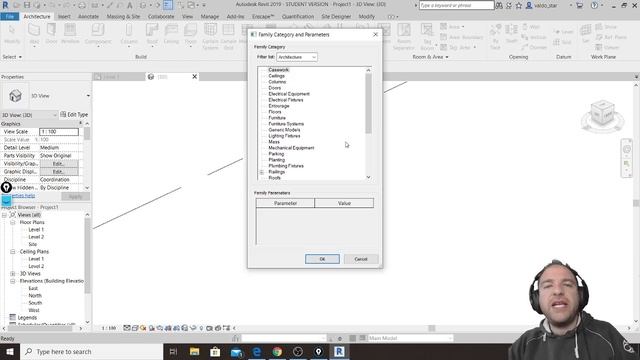The image size is (640, 360).
Task: Switch to the Manage ribbon tab
Action: [210, 16]
